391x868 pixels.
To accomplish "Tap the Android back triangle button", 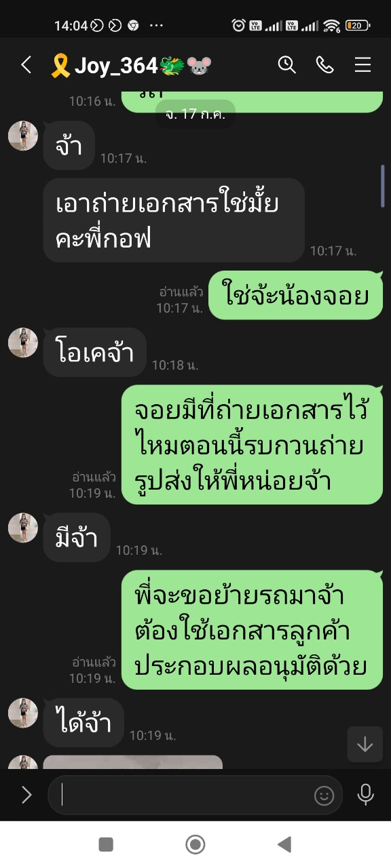I will (x=284, y=844).
